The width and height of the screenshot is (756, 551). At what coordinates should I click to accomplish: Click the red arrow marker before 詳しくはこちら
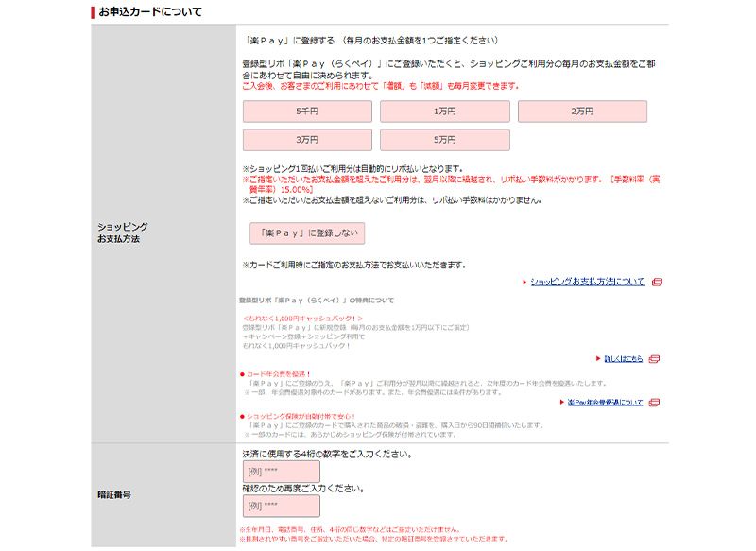click(599, 359)
